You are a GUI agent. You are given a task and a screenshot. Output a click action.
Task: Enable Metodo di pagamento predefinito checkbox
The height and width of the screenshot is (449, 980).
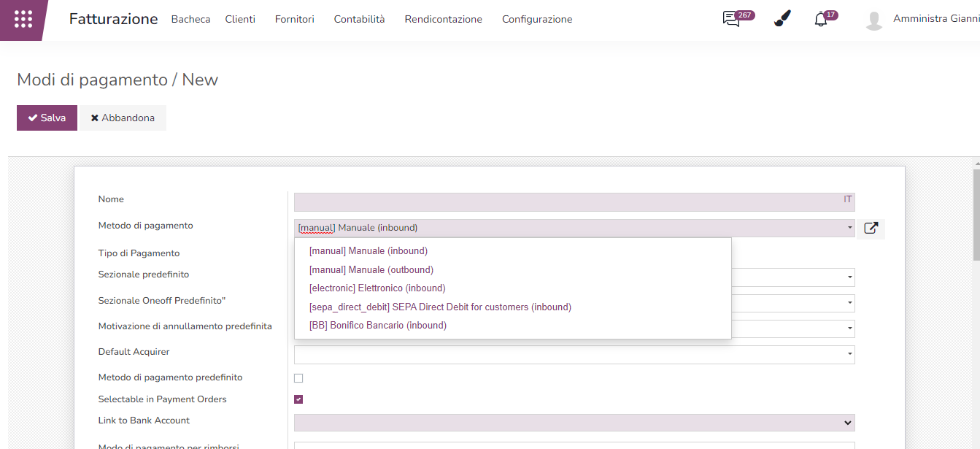click(298, 378)
